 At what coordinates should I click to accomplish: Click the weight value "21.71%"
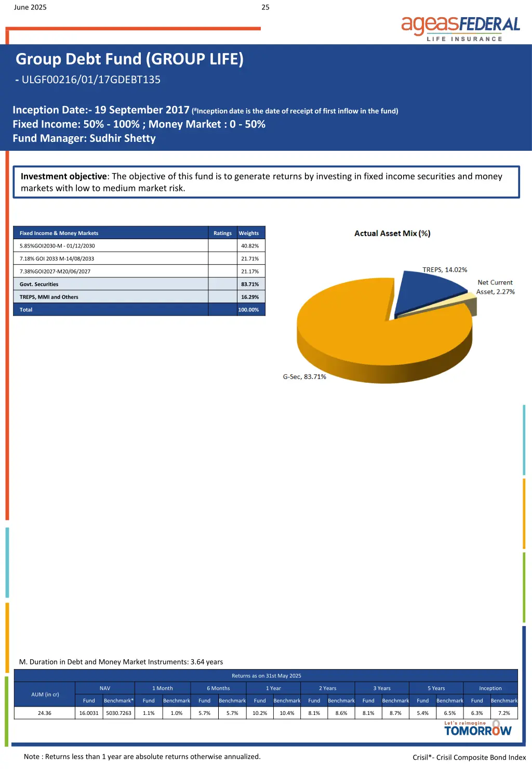click(x=250, y=258)
